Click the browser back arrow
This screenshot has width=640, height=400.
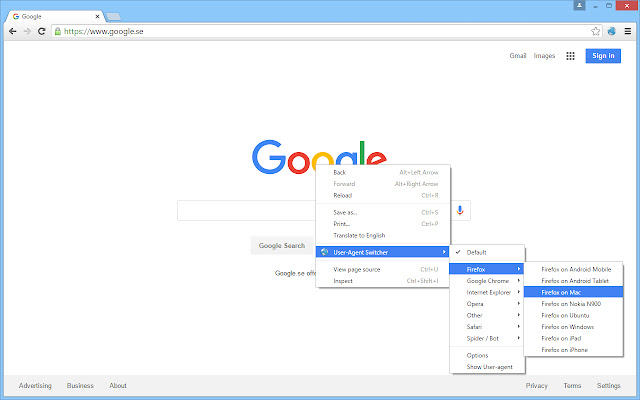click(13, 31)
